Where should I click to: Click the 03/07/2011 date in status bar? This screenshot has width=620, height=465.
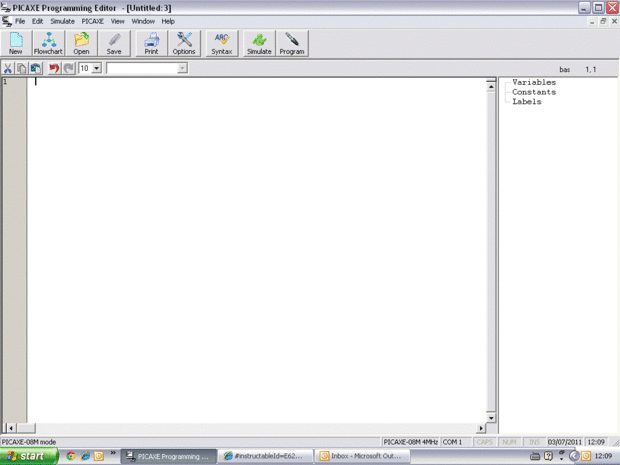[565, 442]
